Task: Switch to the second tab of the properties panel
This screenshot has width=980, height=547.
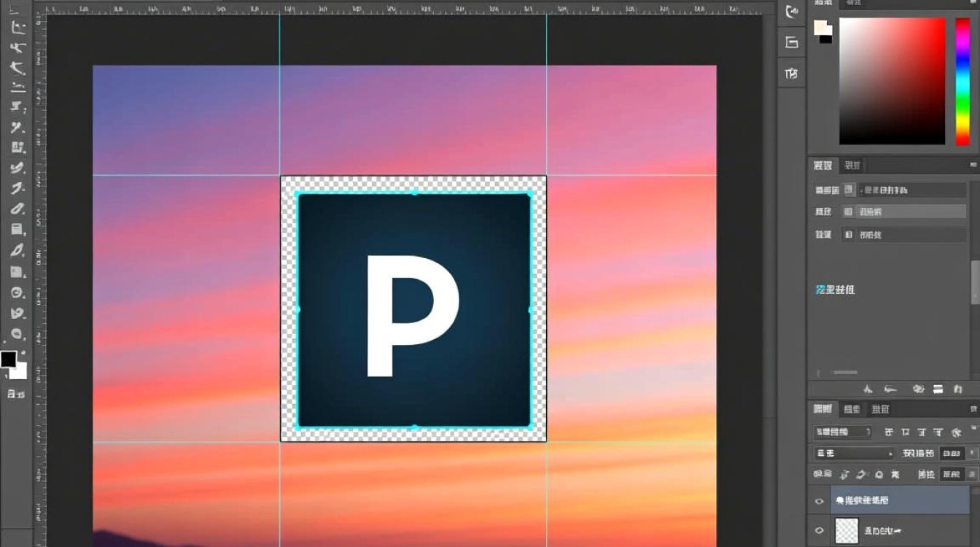Action: [x=852, y=166]
